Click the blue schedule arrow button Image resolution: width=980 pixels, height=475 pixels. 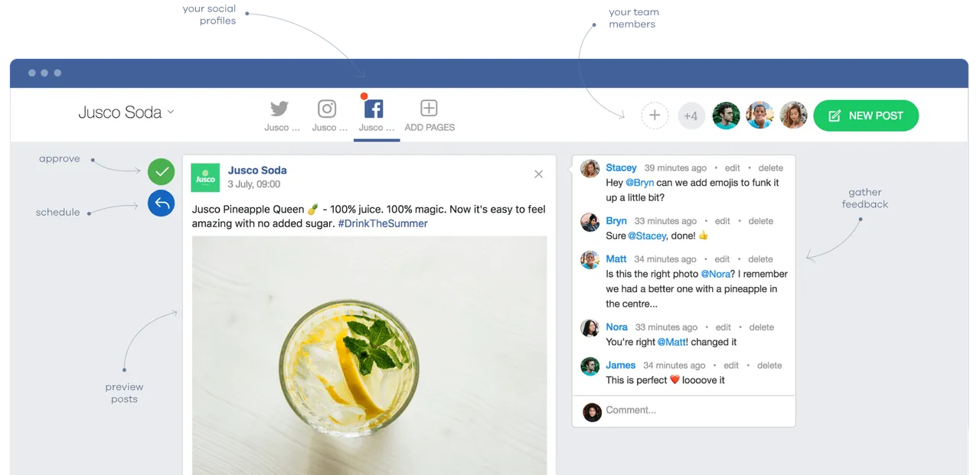(161, 203)
